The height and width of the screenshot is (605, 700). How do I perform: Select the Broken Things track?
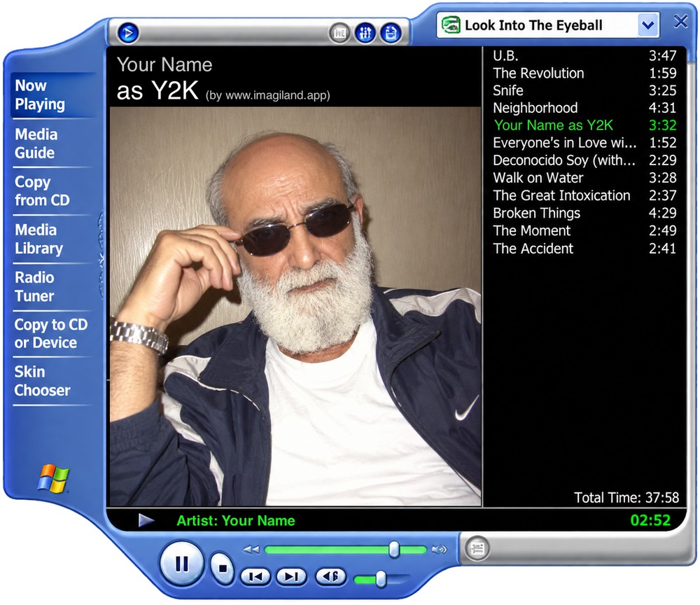(x=584, y=213)
